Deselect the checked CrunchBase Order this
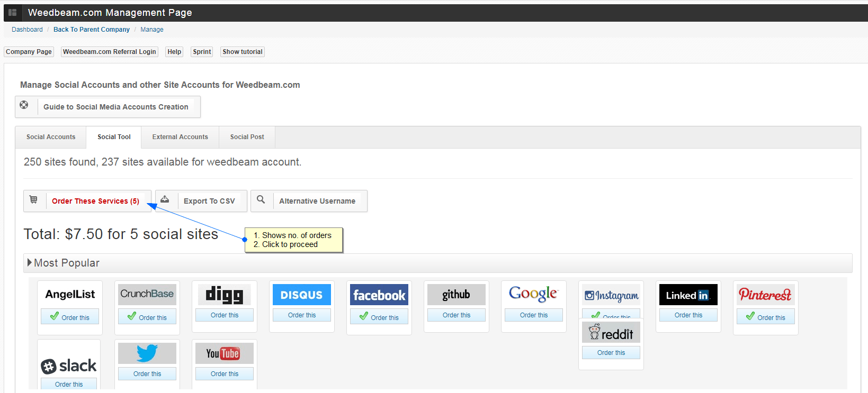The width and height of the screenshot is (868, 393). click(147, 317)
